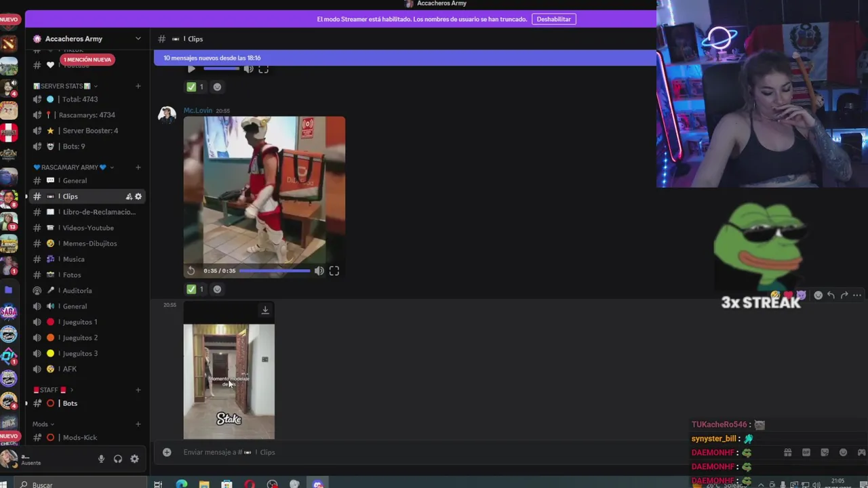
Task: Toggle headphone deafen in user panel
Action: (x=118, y=459)
